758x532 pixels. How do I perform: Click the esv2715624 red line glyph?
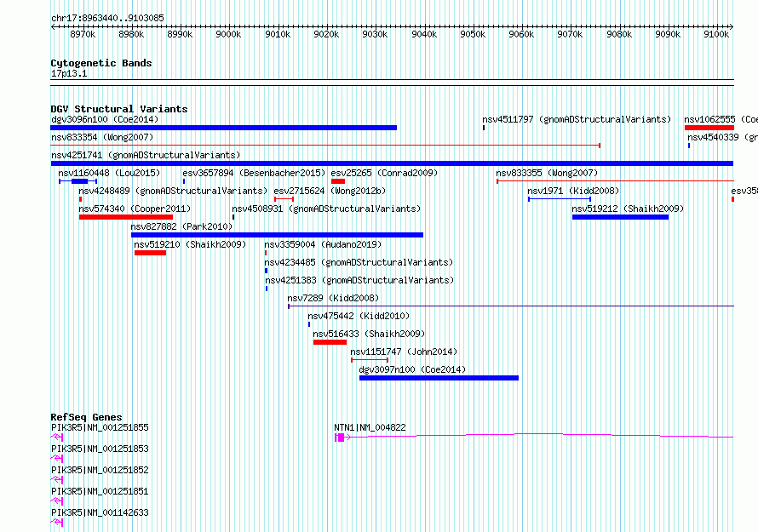(x=284, y=199)
